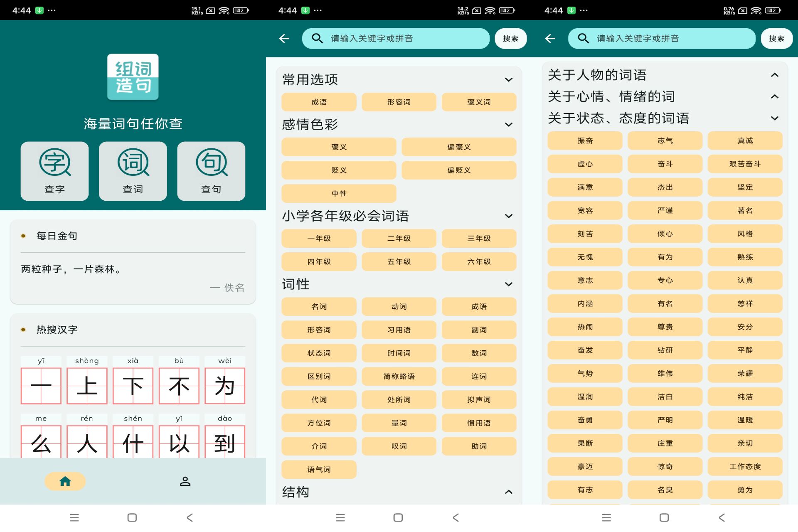The height and width of the screenshot is (532, 798).
Task: Select the 偏褒义 sentiment chip
Action: coord(459,147)
